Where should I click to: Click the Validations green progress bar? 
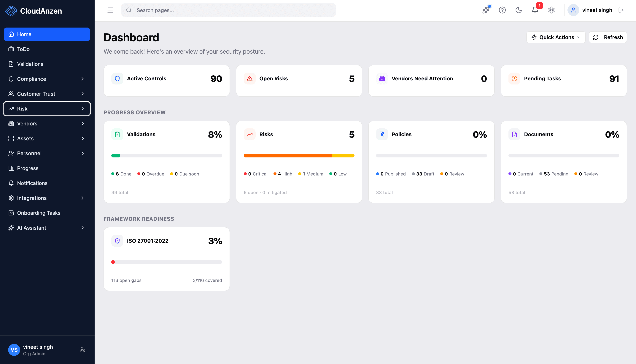pos(116,156)
